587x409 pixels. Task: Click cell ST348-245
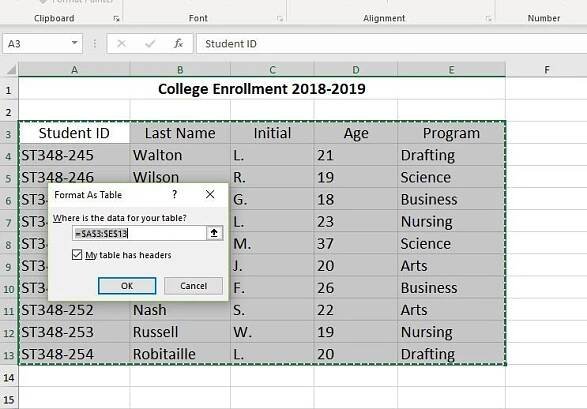pos(74,155)
